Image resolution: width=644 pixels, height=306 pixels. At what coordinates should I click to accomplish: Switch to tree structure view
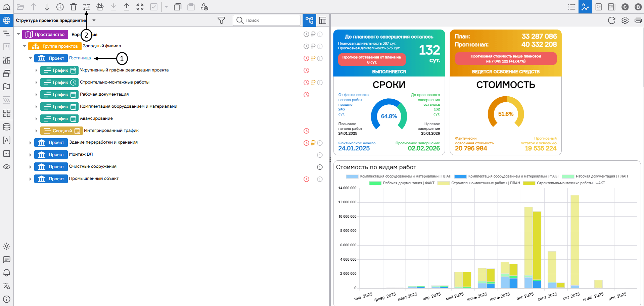point(309,20)
